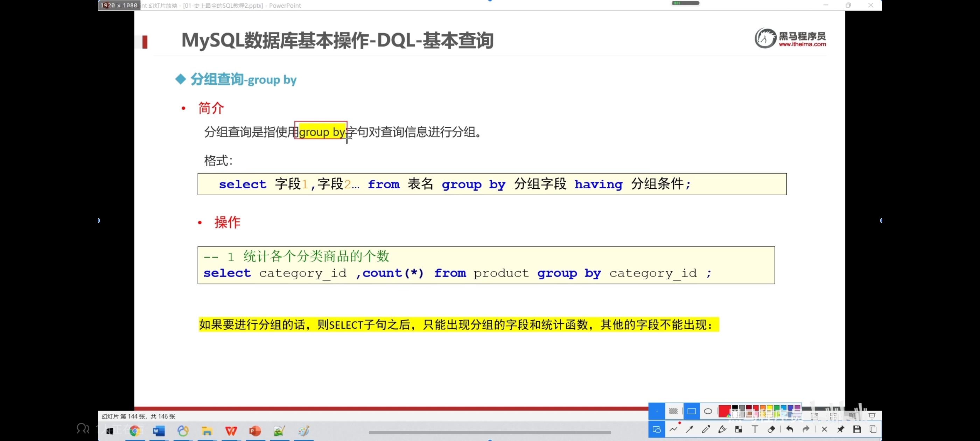This screenshot has height=441, width=980.
Task: Pin the screenshot to screen
Action: [840, 429]
